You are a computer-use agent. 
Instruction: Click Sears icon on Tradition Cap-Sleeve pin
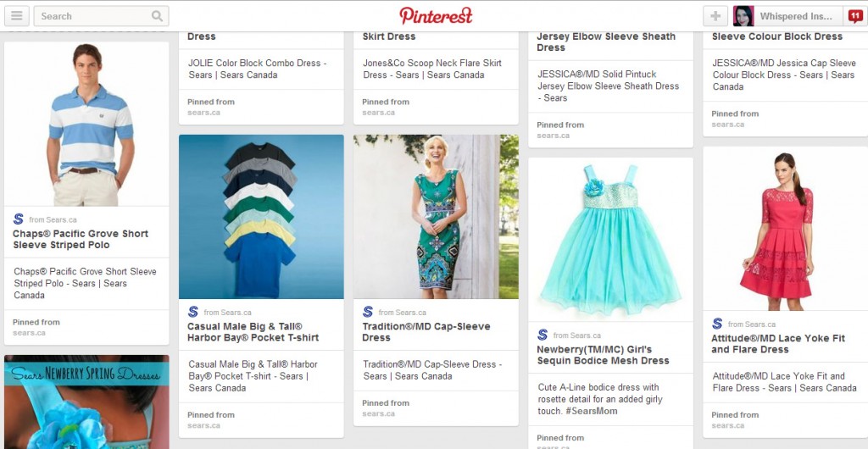tap(368, 312)
